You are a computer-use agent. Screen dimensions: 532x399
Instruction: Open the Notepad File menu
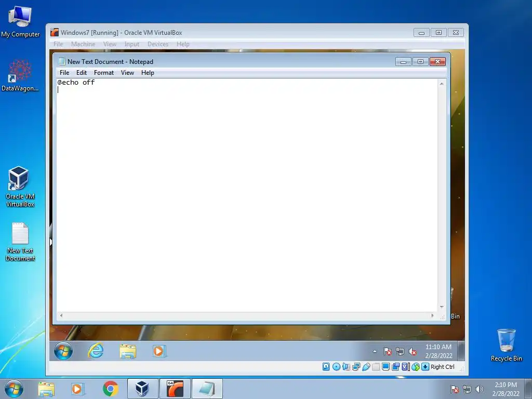64,73
